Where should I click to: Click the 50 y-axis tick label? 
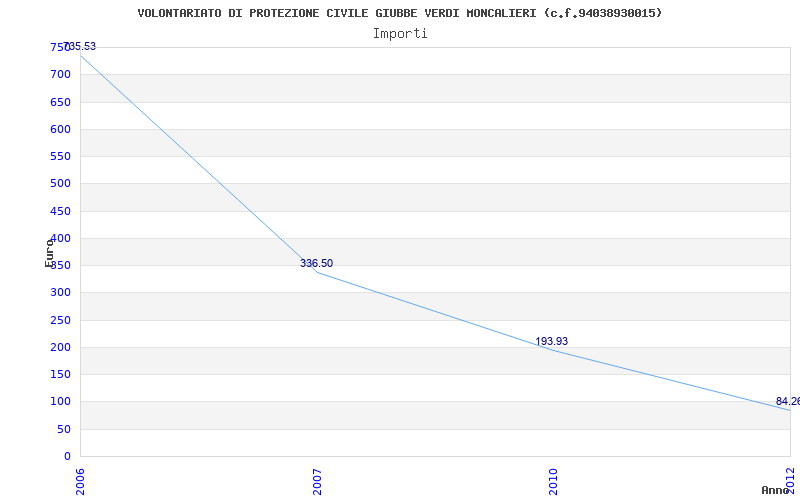64,430
